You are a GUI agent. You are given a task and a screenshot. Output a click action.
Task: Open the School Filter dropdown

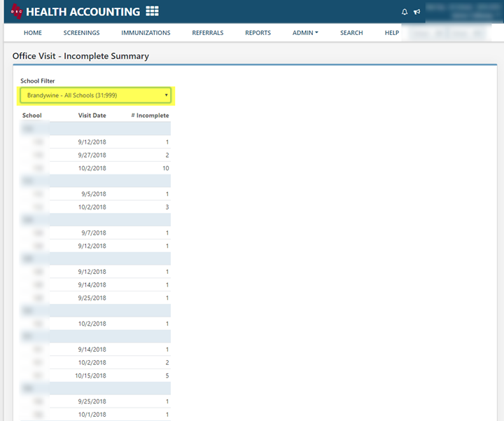pos(95,95)
